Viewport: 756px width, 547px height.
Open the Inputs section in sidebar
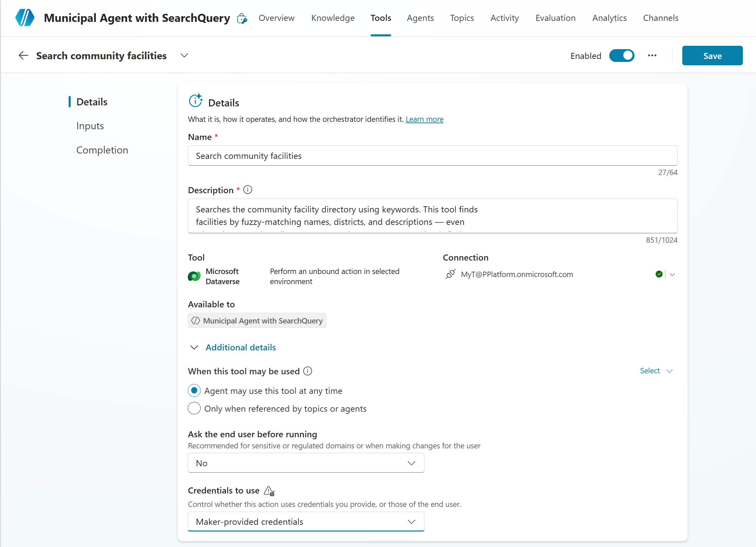click(x=90, y=126)
